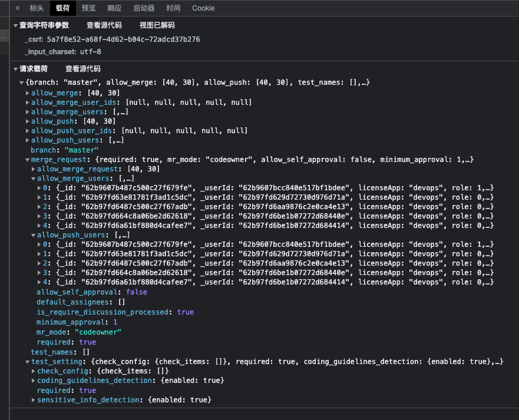Expand item 1 under merge_request allow_merge_users
Viewport: 519px width, 420px height.
39,197
